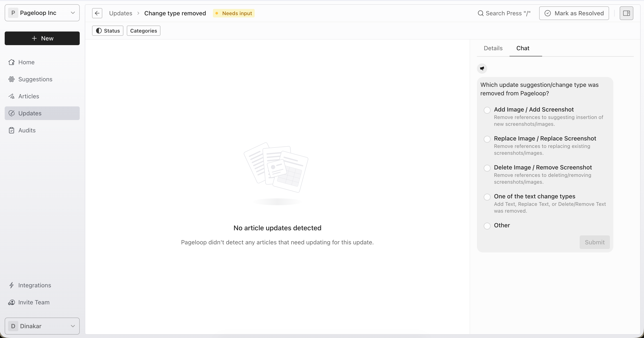Click 'Pageloop didn't detect any articles' message
Viewport: 644px width, 338px height.
pyautogui.click(x=277, y=242)
